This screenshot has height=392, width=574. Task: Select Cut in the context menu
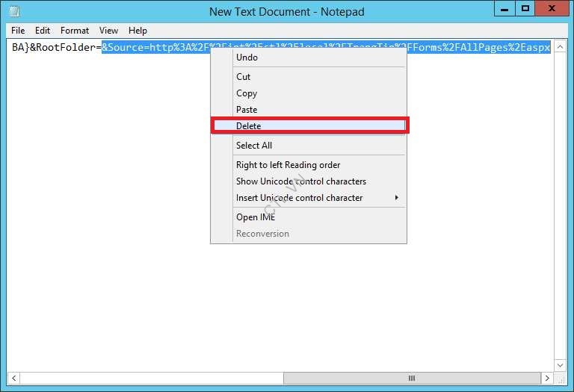click(244, 77)
